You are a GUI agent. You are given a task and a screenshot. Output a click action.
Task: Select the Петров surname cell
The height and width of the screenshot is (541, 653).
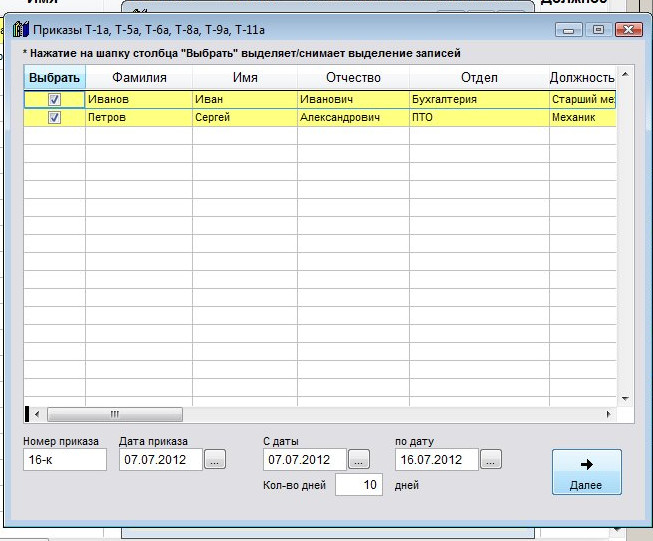point(139,117)
